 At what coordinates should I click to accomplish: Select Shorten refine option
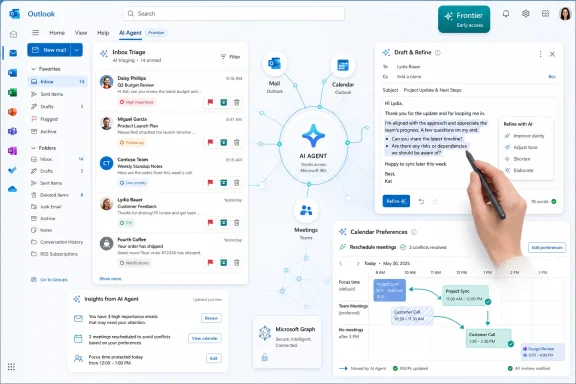tap(517, 159)
